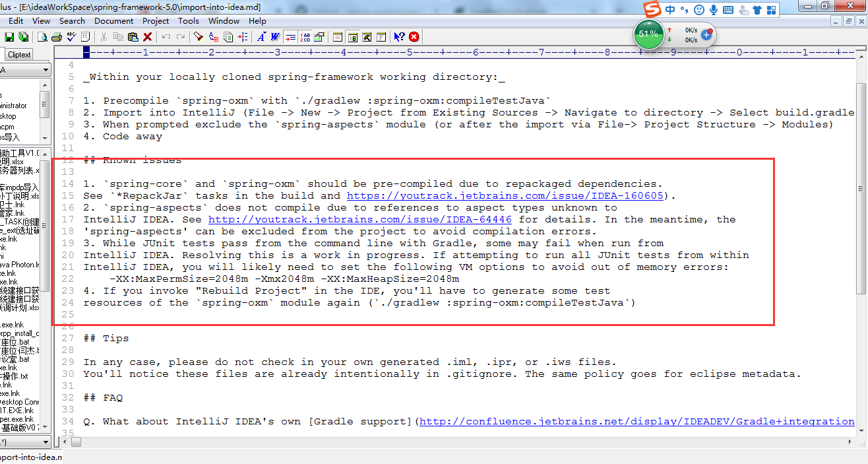Expand the drive selection dropdown in sidebar
Screen dimensions: 868x464
[x=46, y=70]
